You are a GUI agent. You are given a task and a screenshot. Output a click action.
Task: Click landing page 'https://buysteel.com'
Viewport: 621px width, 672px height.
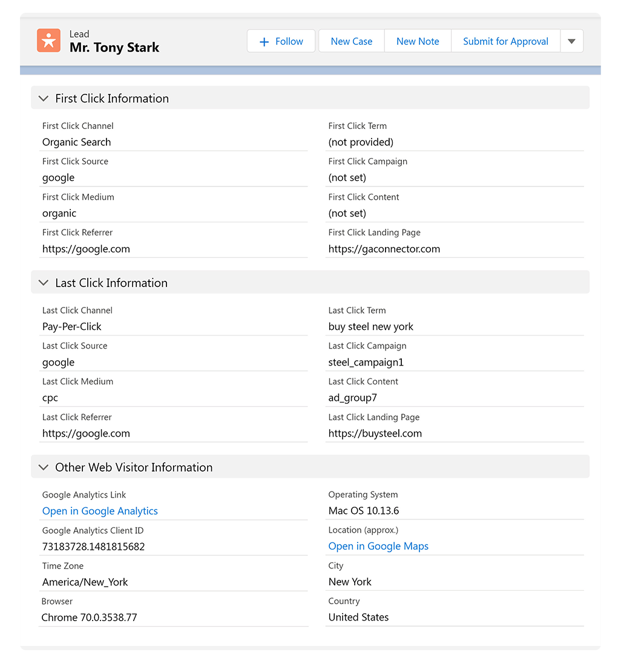click(375, 433)
